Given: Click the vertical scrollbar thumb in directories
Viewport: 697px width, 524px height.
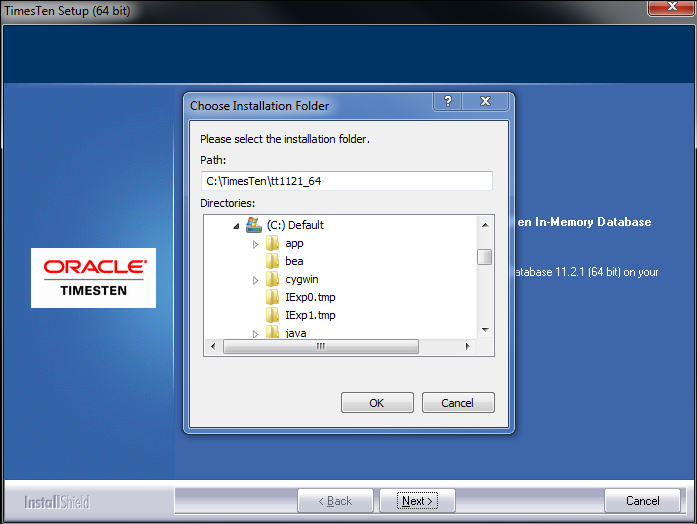Looking at the screenshot, I should click(485, 257).
